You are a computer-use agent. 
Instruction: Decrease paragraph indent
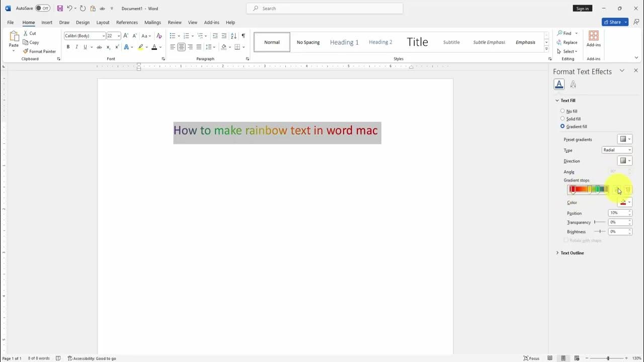coord(215,36)
